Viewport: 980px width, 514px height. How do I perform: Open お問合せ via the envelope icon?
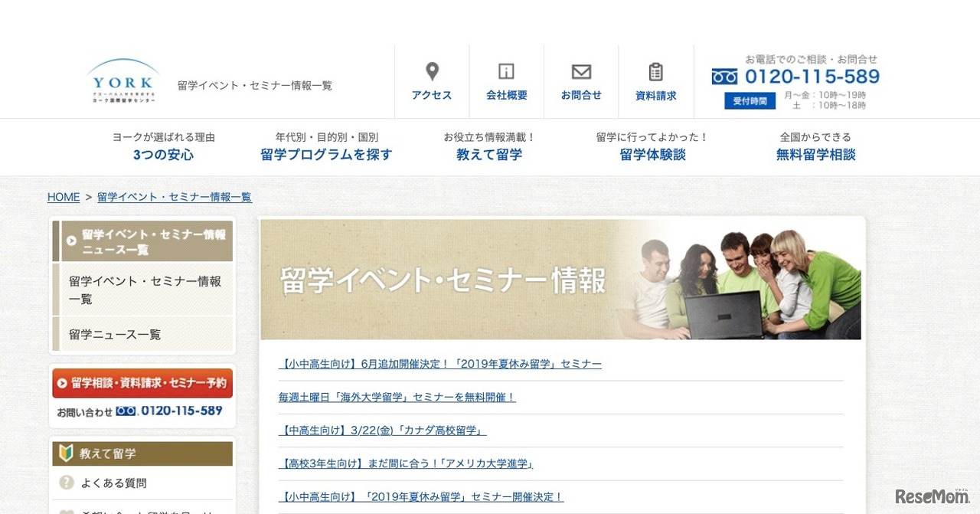(581, 70)
